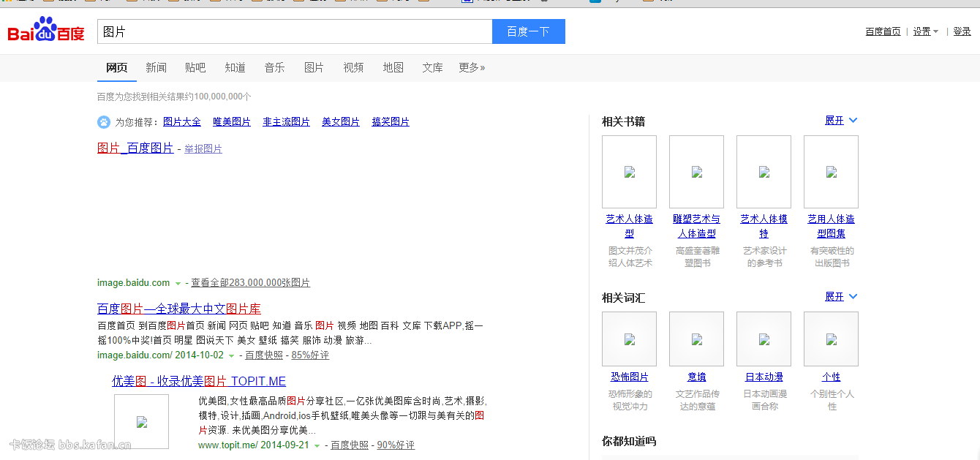
Task: Expand the 设置 dropdown
Action: pyautogui.click(x=926, y=31)
